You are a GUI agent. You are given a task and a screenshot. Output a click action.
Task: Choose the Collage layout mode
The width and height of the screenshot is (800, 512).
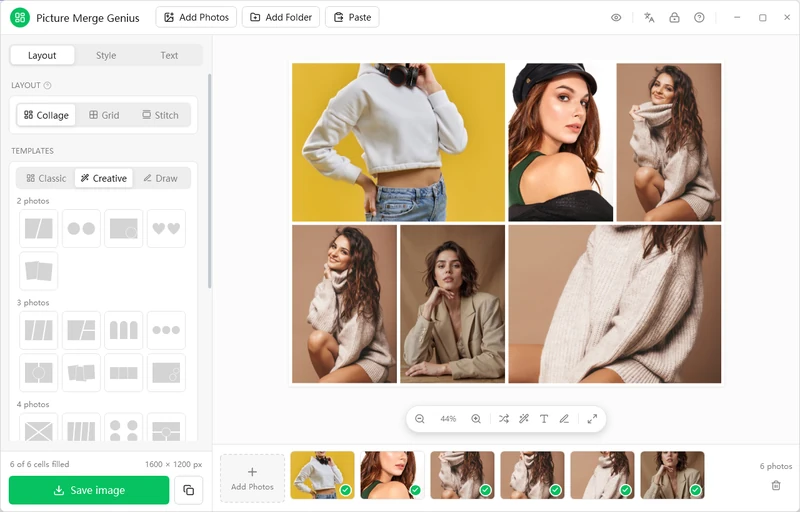(46, 115)
